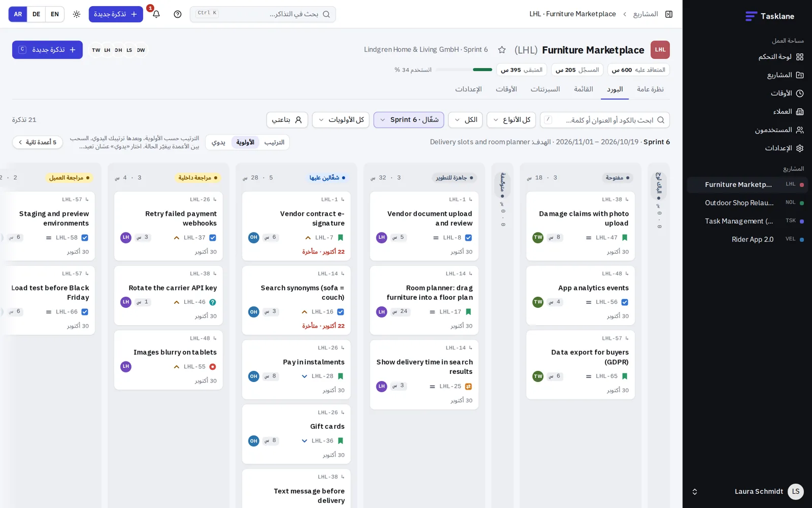This screenshot has height=508, width=812.
Task: Open the dashboard grid icon in sidebar
Action: coord(800,57)
